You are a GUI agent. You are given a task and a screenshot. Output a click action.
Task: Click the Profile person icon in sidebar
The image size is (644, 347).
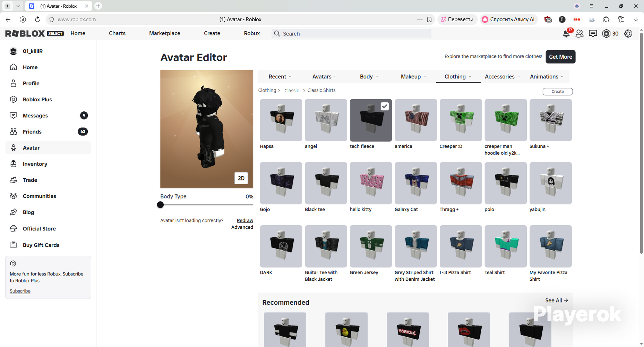tap(14, 83)
